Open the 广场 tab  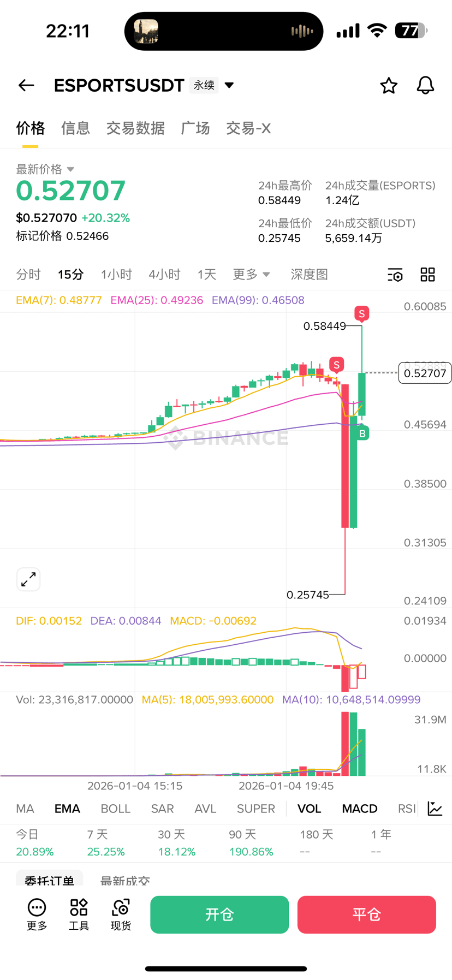(x=195, y=128)
